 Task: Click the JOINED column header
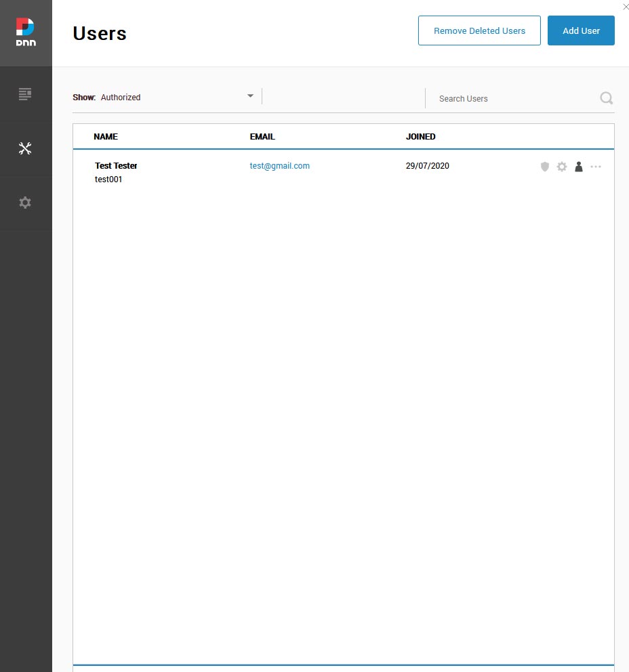421,136
